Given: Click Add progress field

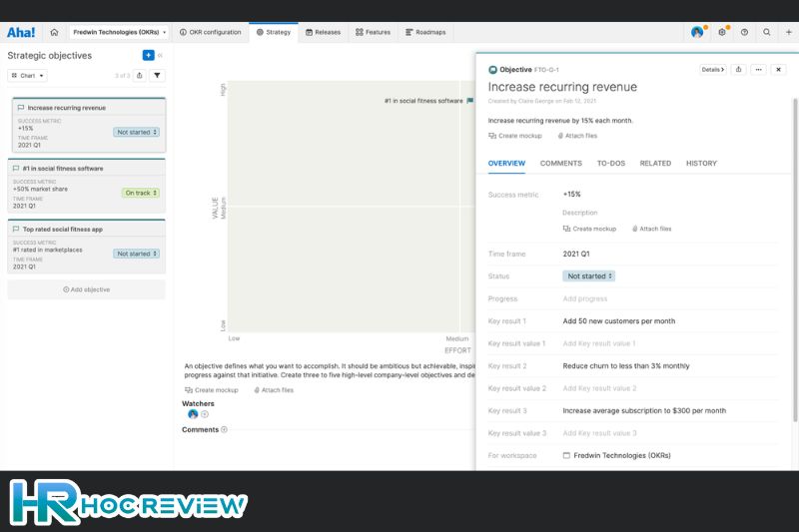Looking at the screenshot, I should coord(585,298).
